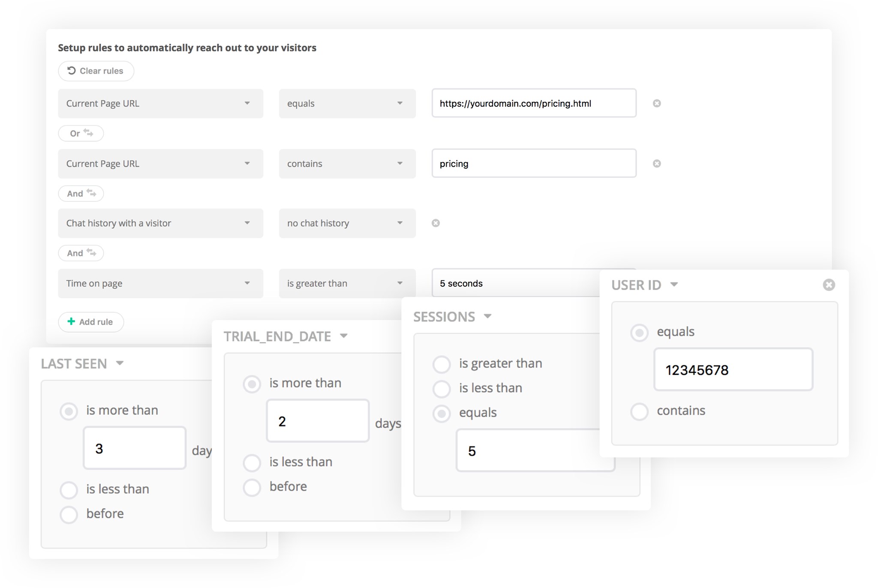Select 'is more than' radio in LAST SEEN
Viewport: 878px width, 588px height.
69,411
